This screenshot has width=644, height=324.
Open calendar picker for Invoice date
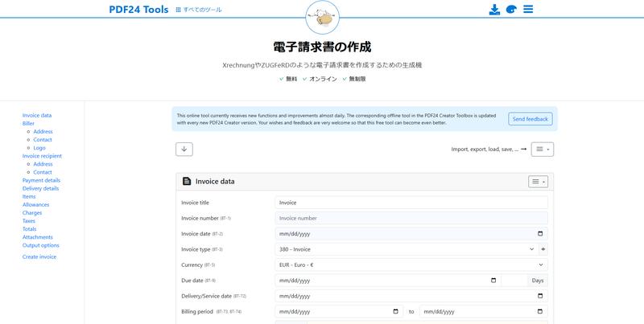point(540,234)
